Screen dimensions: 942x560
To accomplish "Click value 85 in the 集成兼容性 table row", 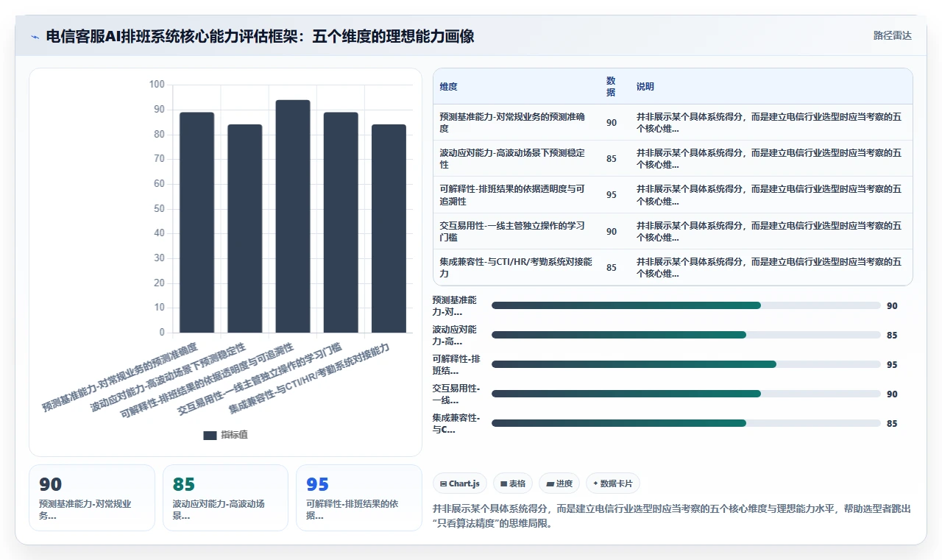I will [612, 268].
